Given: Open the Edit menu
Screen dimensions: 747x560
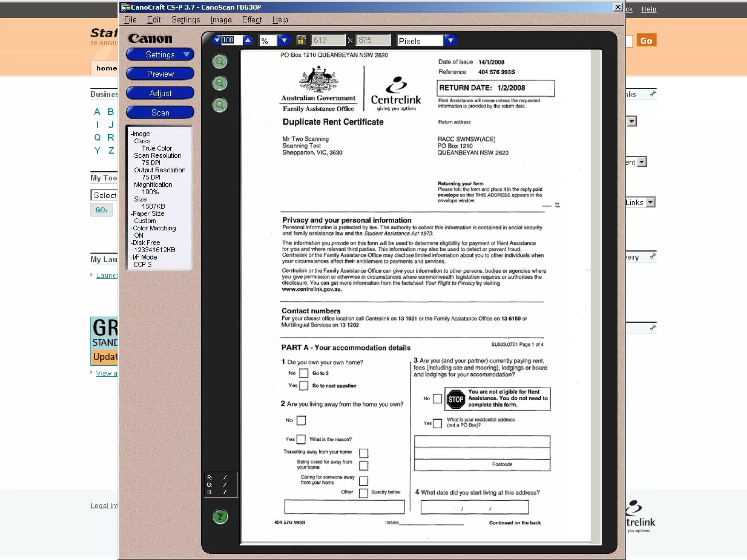Looking at the screenshot, I should (x=154, y=20).
